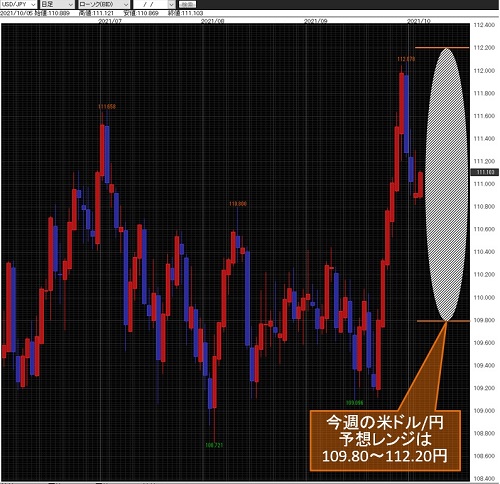Open the 日足 timeframe dropdown

tap(57, 4)
